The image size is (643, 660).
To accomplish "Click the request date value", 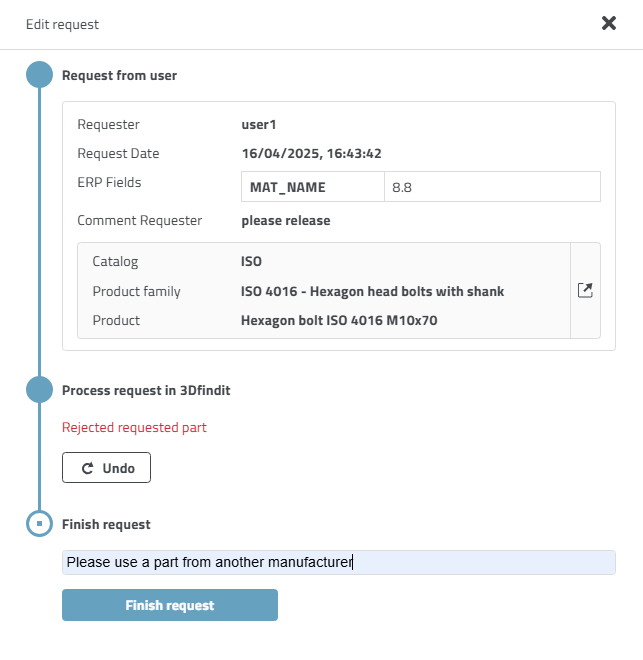I will point(311,154).
